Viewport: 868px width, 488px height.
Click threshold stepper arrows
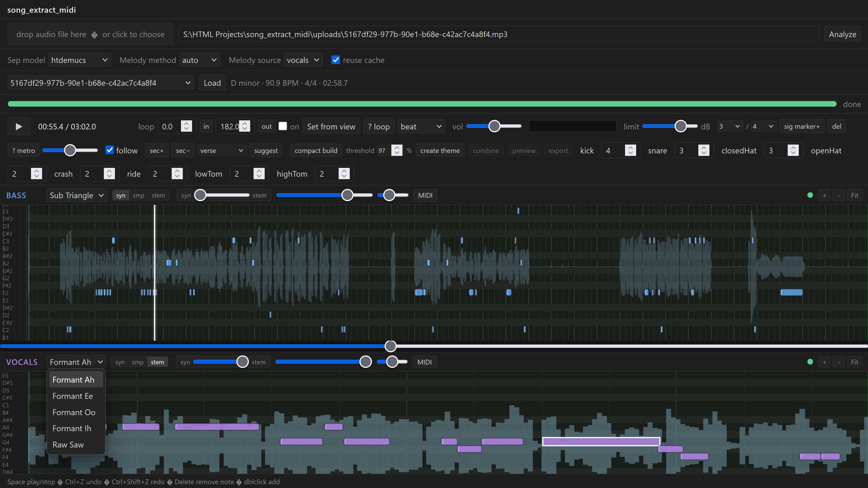tap(397, 150)
